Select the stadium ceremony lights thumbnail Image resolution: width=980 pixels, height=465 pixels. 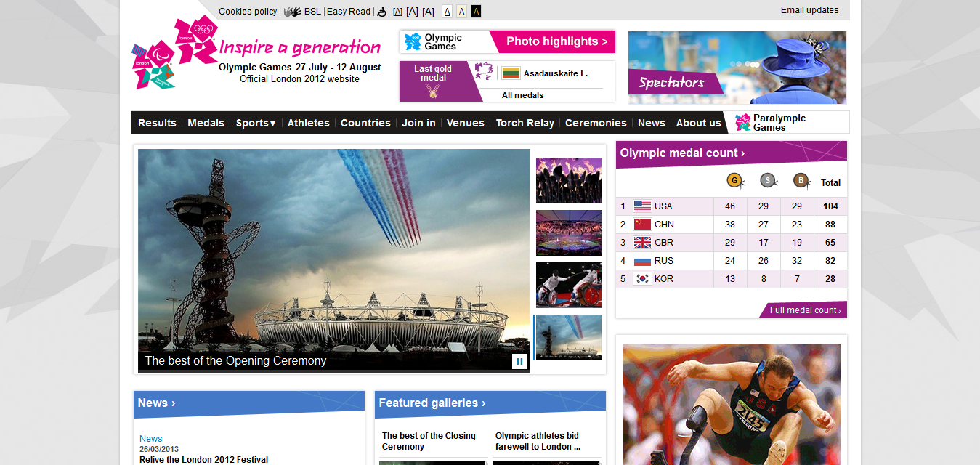click(569, 232)
